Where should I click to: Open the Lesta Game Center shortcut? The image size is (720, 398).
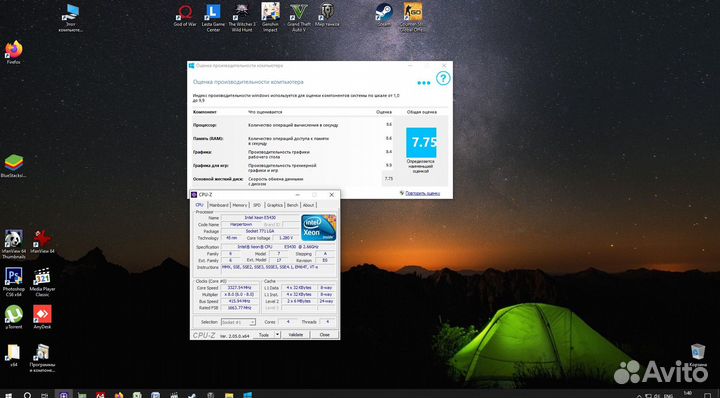213,17
